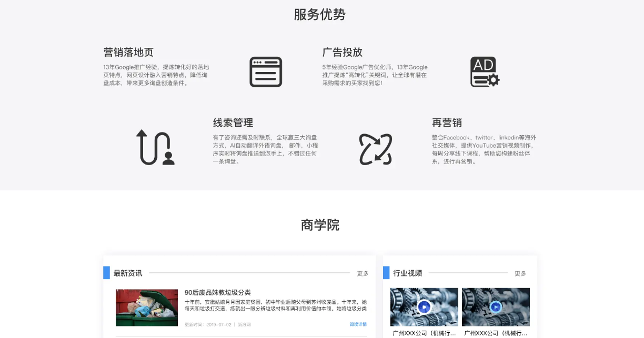Open the article titled 90后废品妹教垃圾分类
The height and width of the screenshot is (338, 644).
point(217,292)
